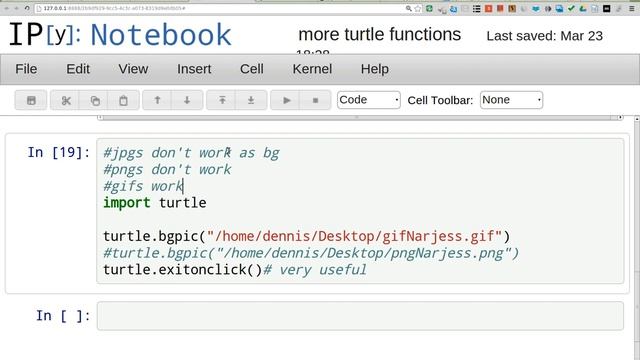Image resolution: width=640 pixels, height=360 pixels.
Task: Click the '#jpgs don't work as bg' comment
Action: [x=191, y=153]
